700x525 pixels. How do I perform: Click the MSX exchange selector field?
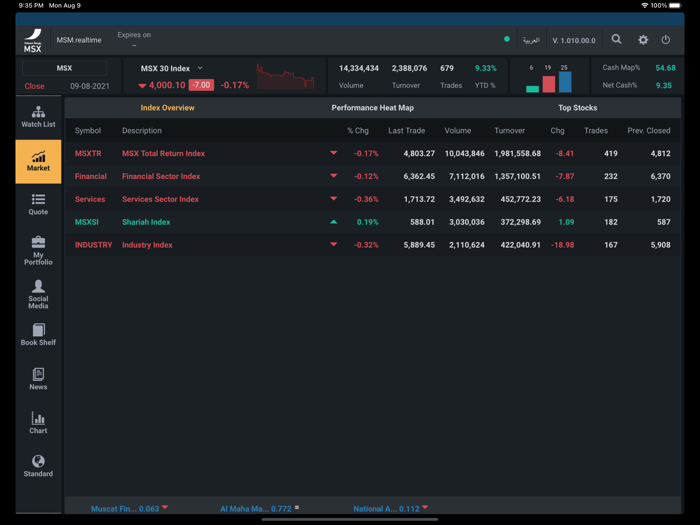[64, 68]
